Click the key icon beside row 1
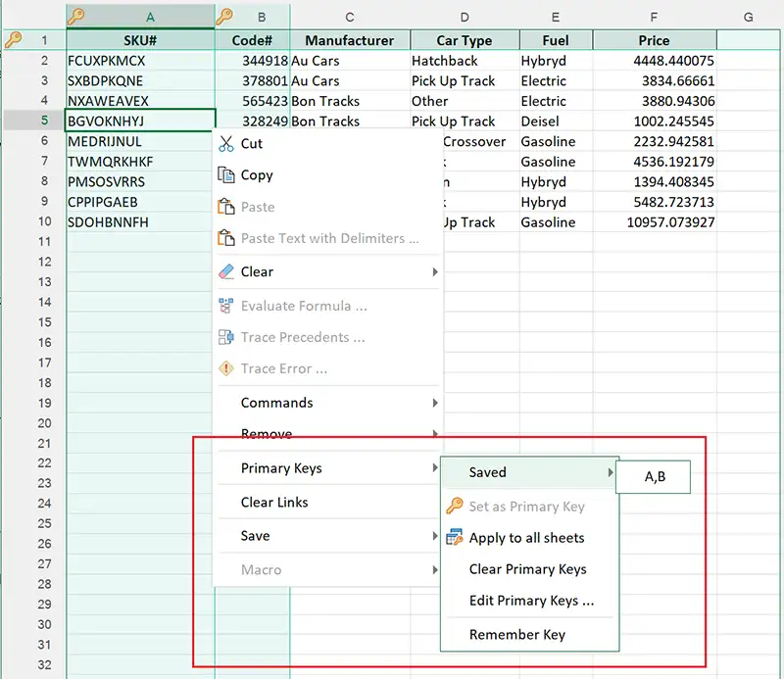 click(14, 40)
